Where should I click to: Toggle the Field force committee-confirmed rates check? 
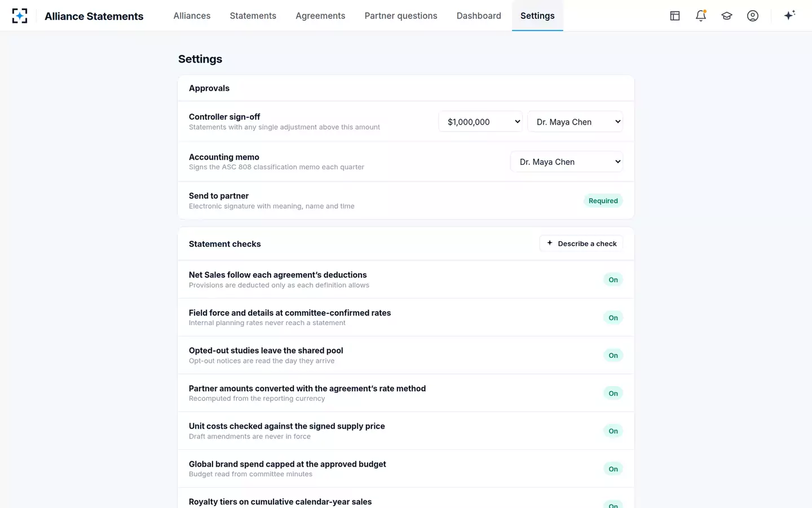click(613, 318)
